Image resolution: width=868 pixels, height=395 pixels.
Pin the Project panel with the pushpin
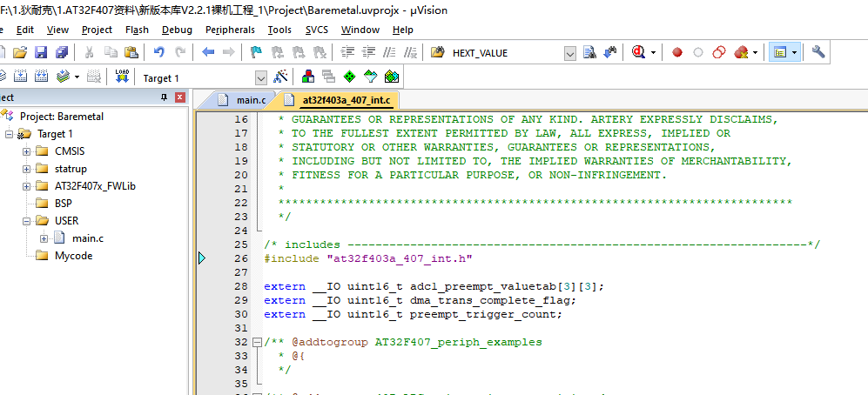click(164, 97)
